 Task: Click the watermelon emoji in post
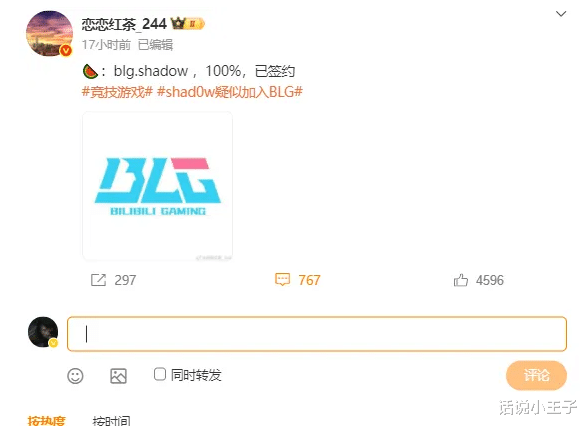tap(90, 71)
